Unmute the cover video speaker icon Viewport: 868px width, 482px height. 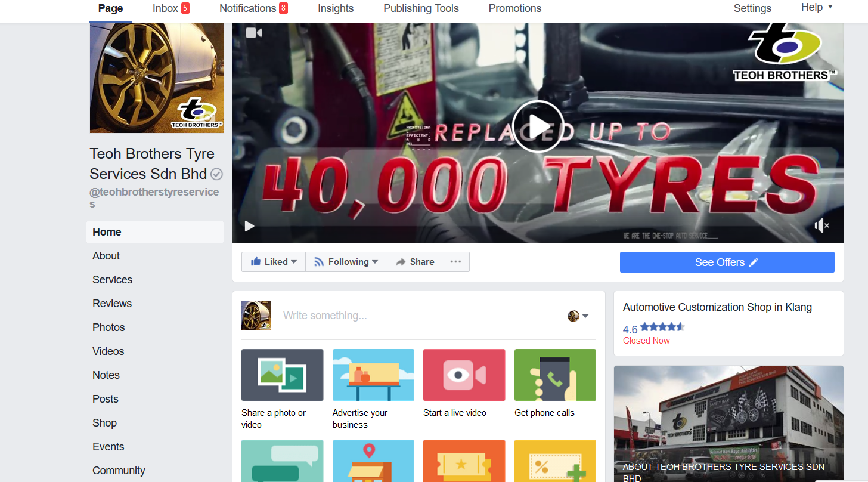pyautogui.click(x=821, y=225)
